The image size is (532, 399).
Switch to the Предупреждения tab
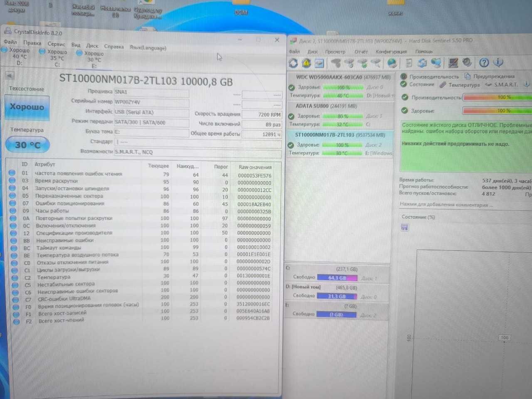click(x=490, y=76)
